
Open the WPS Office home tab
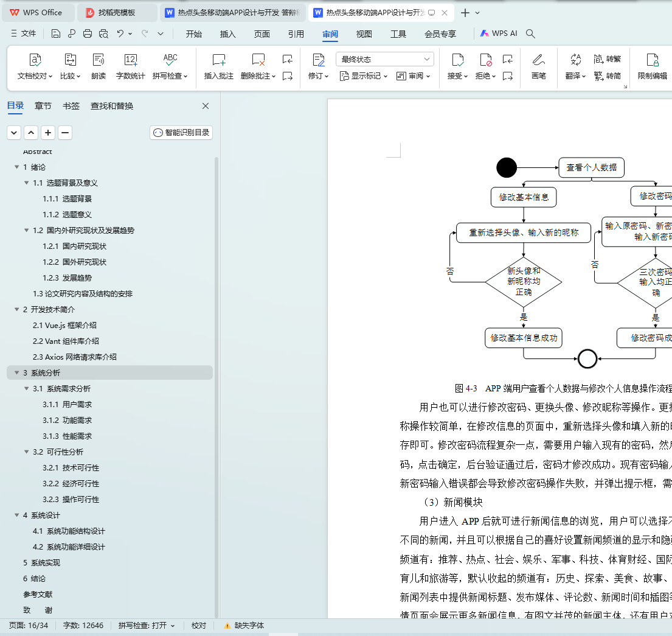(38, 12)
